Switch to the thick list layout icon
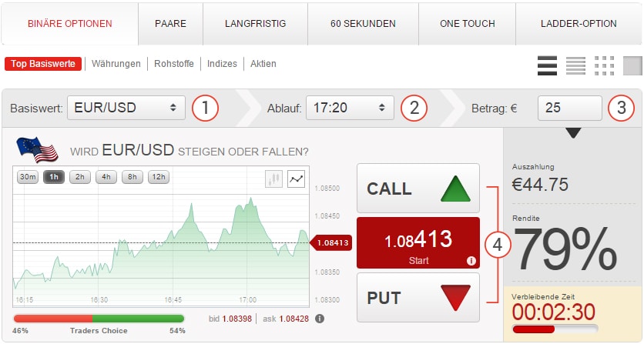Screen dimensions: 644x344 547,65
